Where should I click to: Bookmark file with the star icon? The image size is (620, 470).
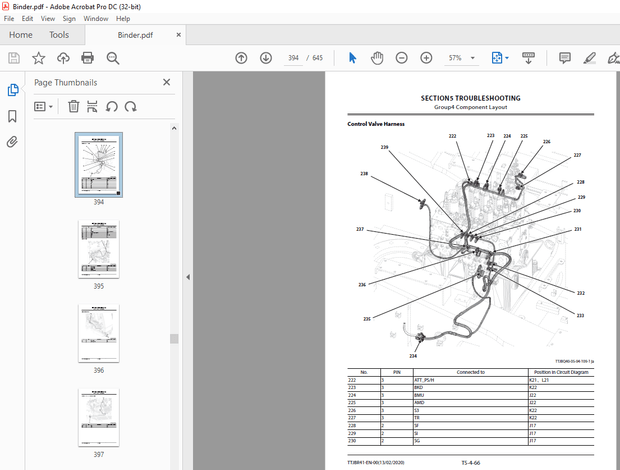point(38,58)
